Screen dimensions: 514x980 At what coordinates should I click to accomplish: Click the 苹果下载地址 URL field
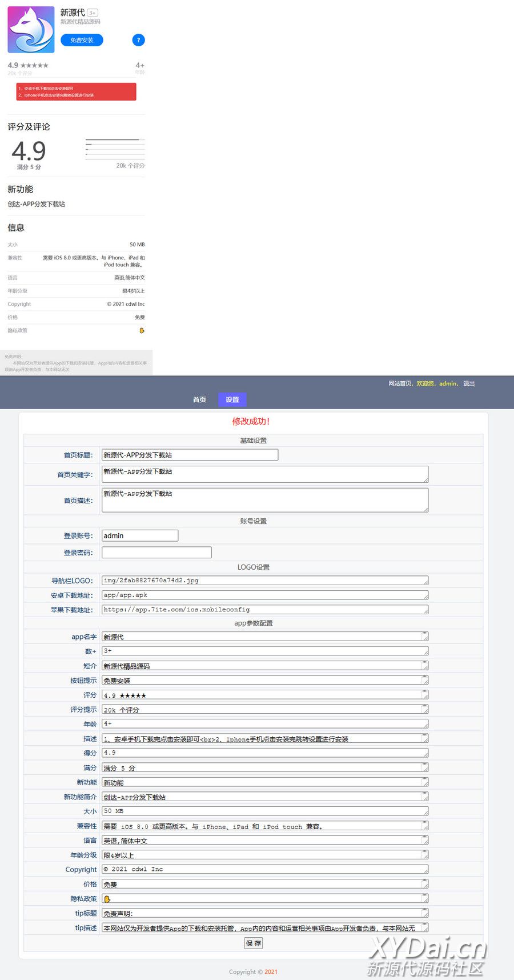tap(264, 610)
